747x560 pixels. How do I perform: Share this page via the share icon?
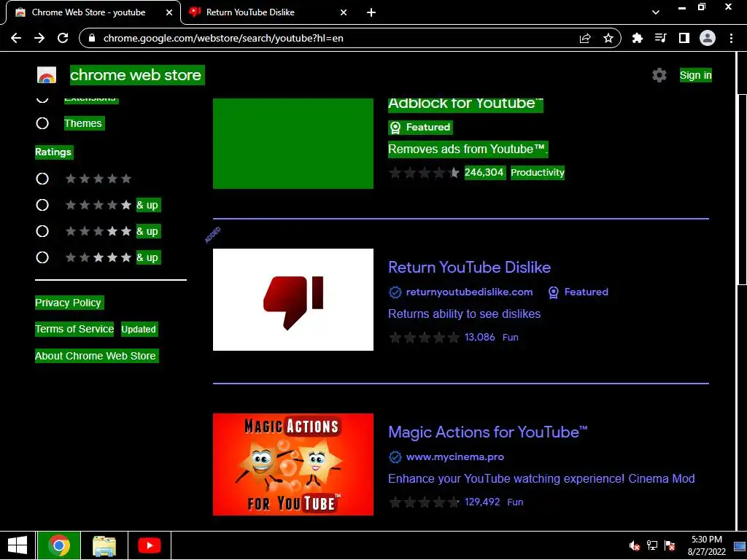click(585, 38)
